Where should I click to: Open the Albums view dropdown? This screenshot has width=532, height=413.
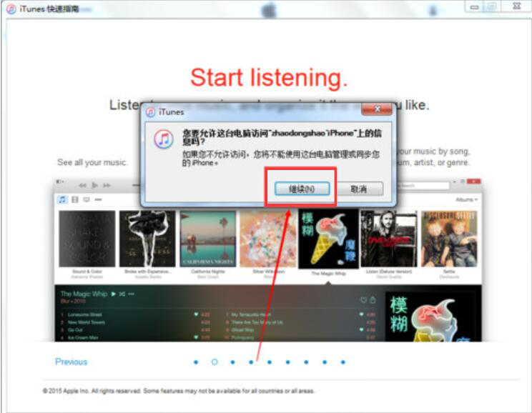466,199
